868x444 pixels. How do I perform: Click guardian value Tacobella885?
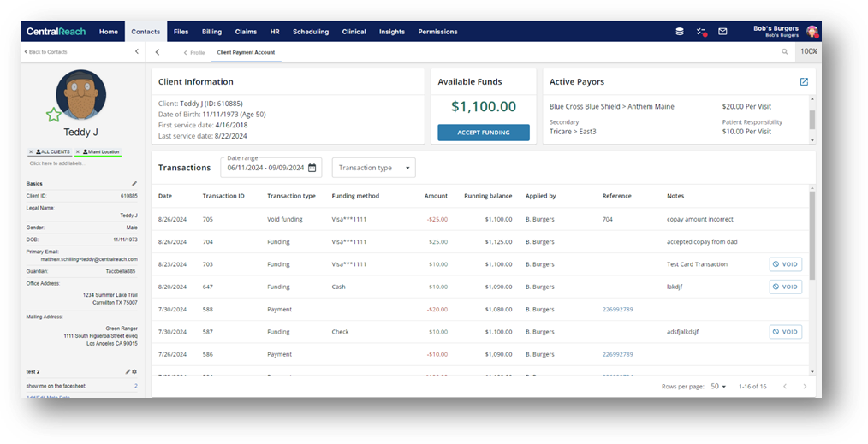click(121, 271)
